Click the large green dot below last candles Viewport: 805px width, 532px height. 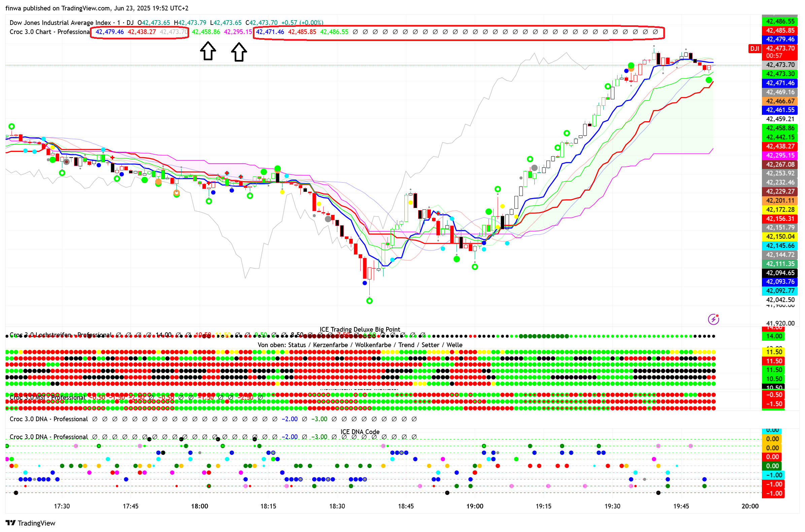[708, 80]
